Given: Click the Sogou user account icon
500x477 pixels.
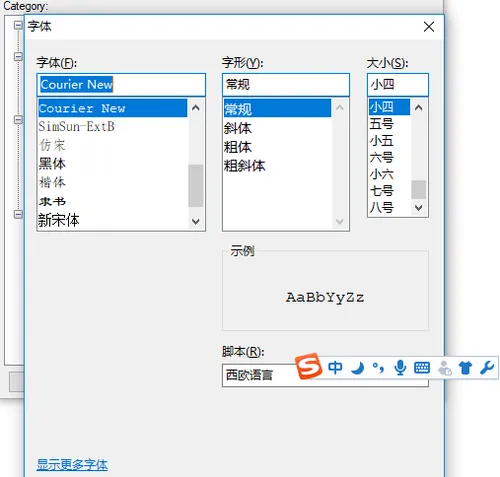Looking at the screenshot, I should pos(444,368).
